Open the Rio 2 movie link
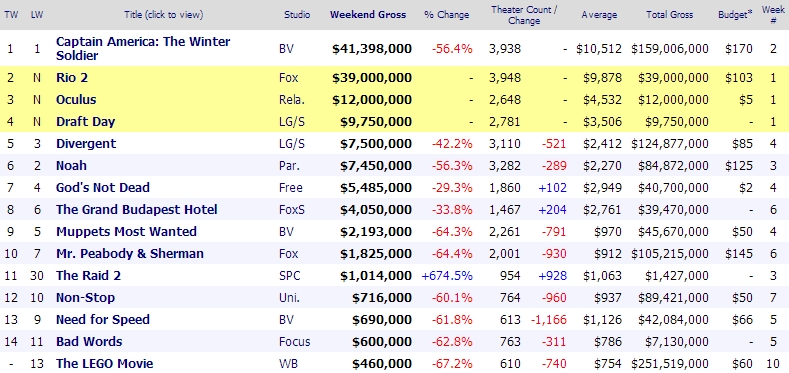 pos(72,78)
